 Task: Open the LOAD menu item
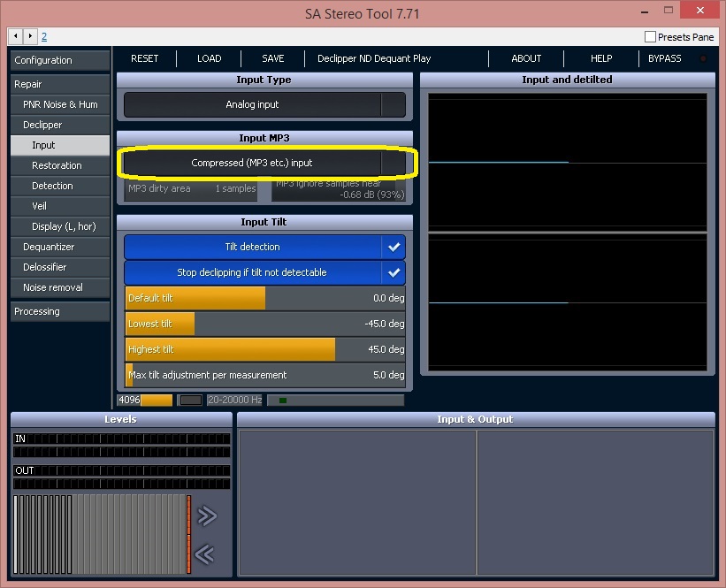[x=210, y=58]
